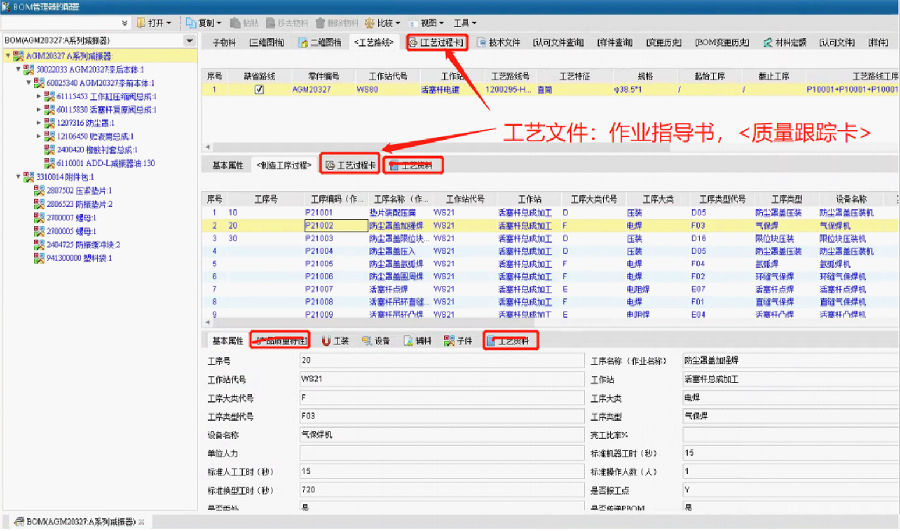900x531 pixels.
Task: Switch to the 工装 tab
Action: tap(334, 341)
